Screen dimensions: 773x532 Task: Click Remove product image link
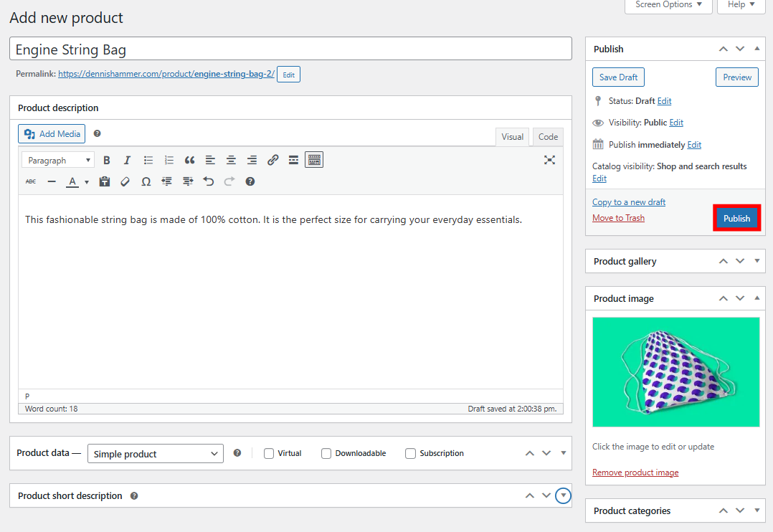pos(635,472)
